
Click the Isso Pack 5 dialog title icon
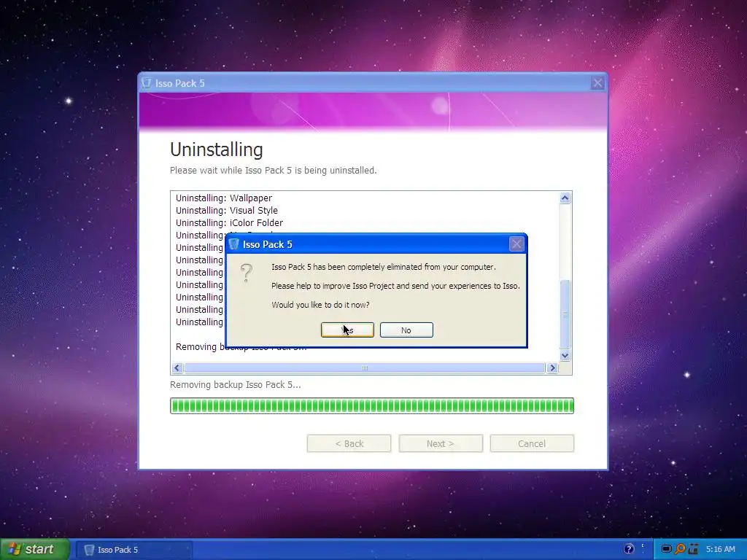coord(233,244)
